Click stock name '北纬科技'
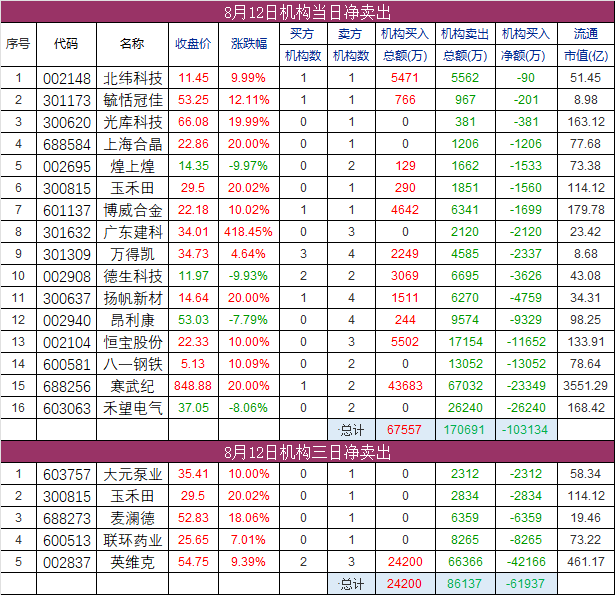The image size is (615, 595). (133, 78)
